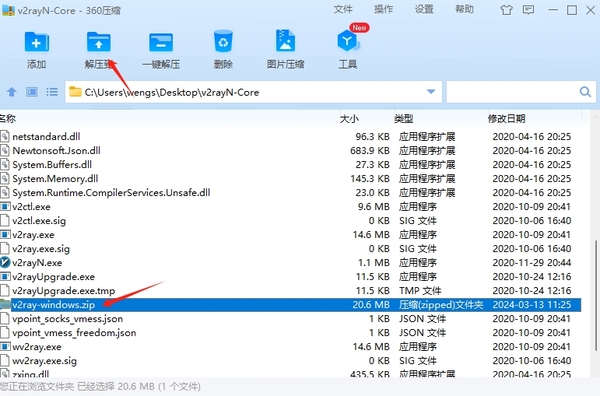
Task: Open the 操作 menu
Action: click(383, 9)
